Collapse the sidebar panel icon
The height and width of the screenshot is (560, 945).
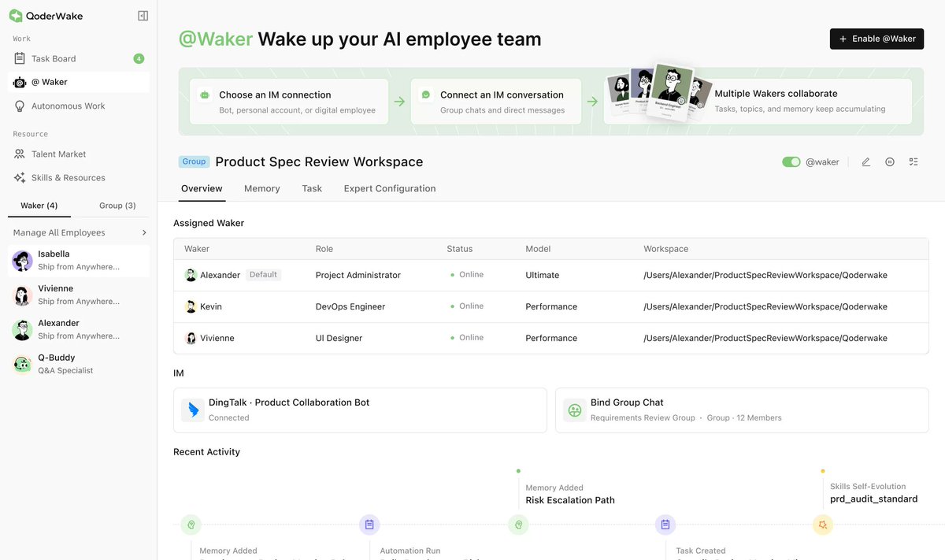point(143,16)
